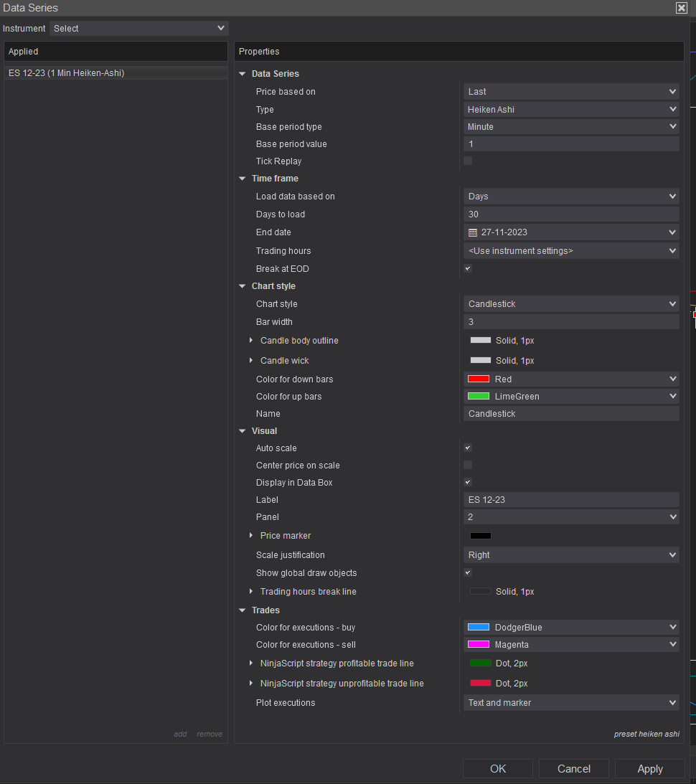The image size is (696, 784).
Task: Open the Type dropdown showing Heiken Ashi
Action: pyautogui.click(x=571, y=110)
